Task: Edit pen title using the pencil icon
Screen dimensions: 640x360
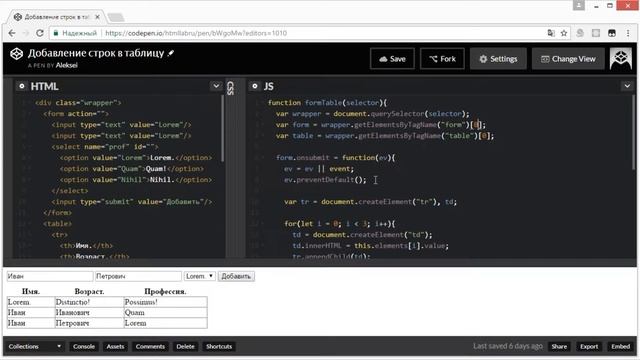Action: (x=171, y=53)
